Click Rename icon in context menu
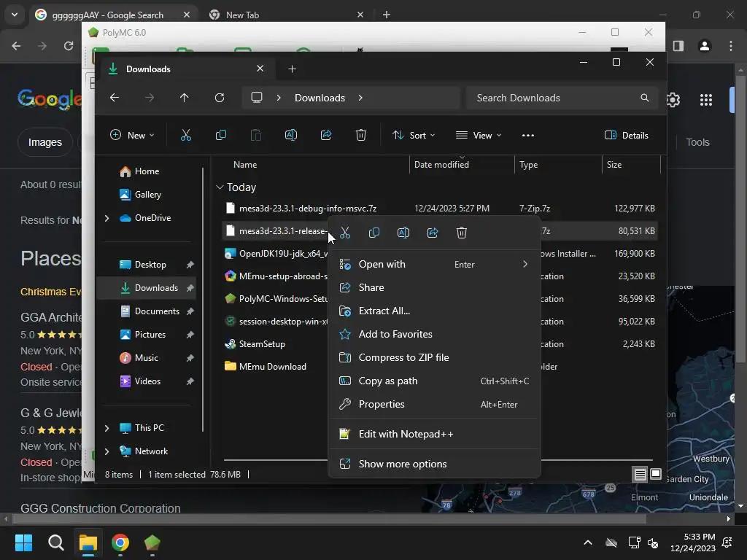747x560 pixels. click(403, 233)
